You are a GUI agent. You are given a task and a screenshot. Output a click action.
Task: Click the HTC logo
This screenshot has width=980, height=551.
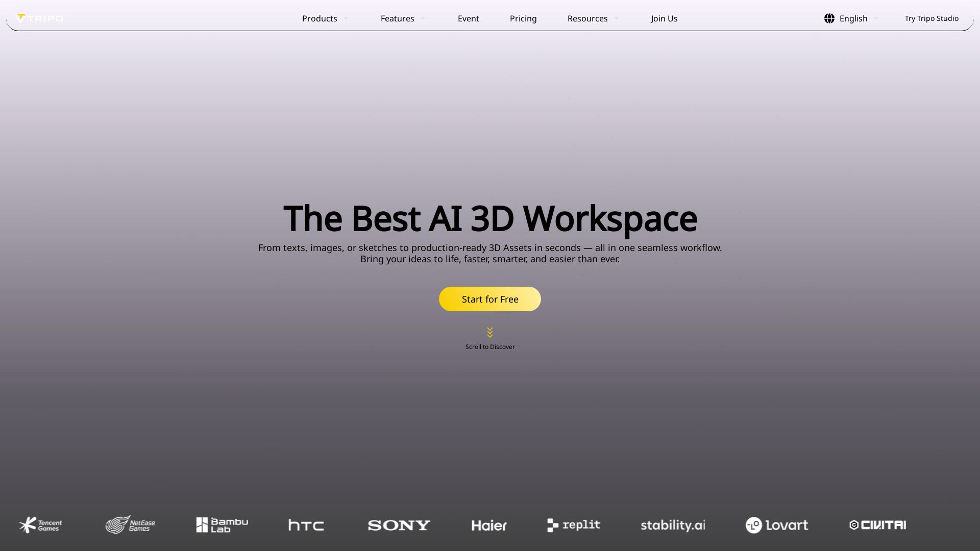pyautogui.click(x=306, y=525)
